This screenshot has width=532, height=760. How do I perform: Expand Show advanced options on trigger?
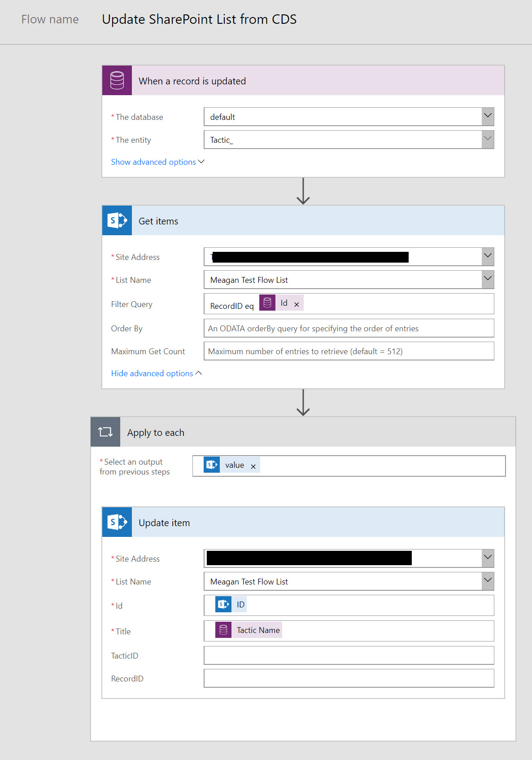(157, 162)
